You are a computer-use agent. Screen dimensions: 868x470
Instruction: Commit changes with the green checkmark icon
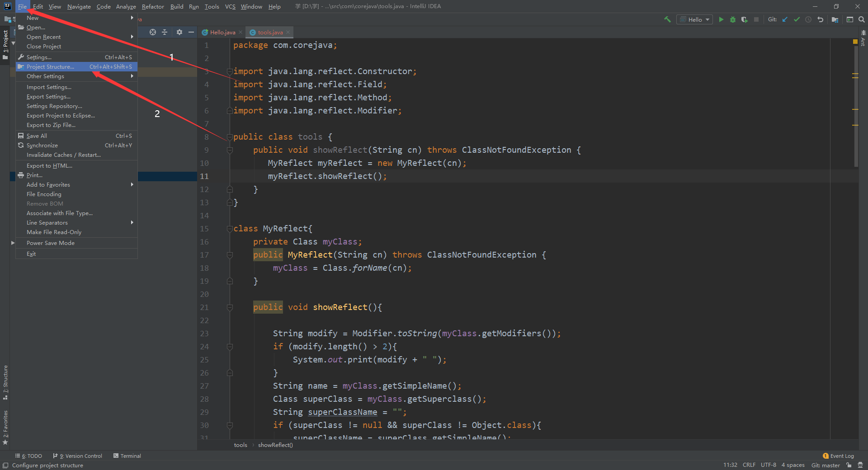[x=796, y=19]
